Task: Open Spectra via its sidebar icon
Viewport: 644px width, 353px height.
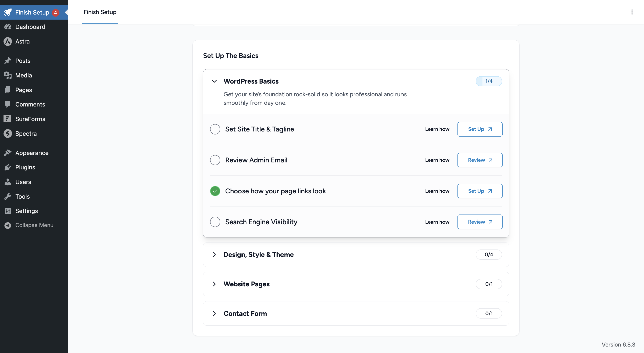Action: (8, 134)
